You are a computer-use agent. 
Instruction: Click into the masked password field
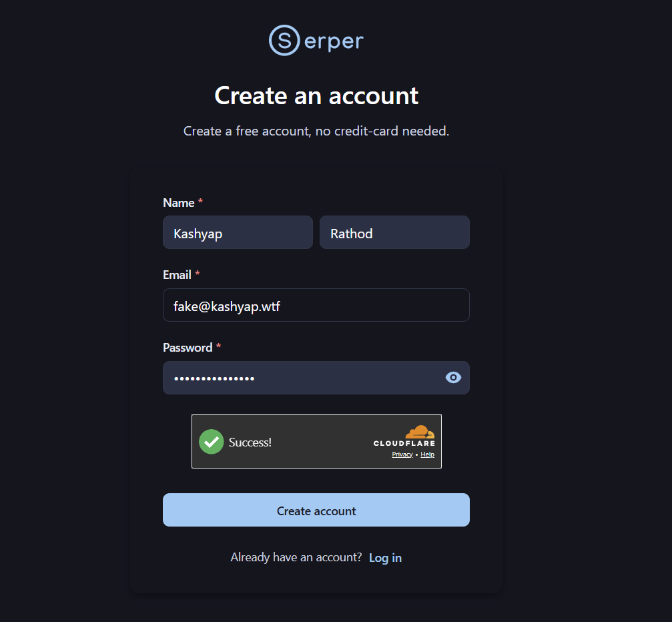[x=316, y=378]
